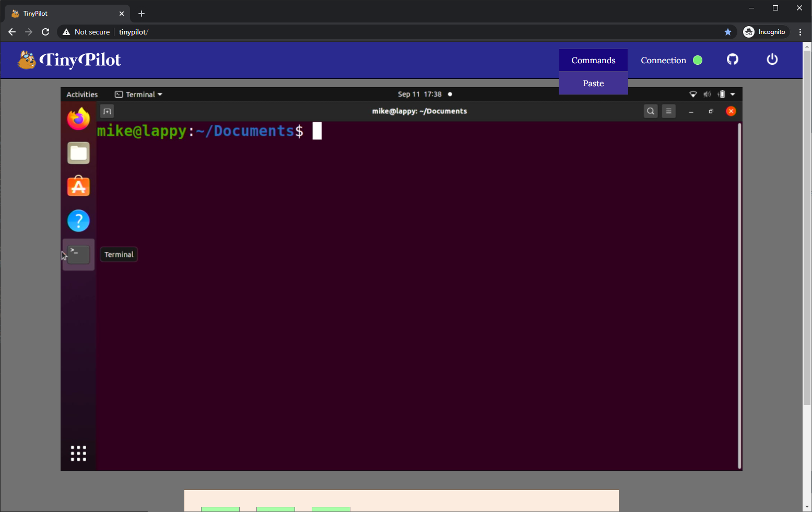
Task: Add a new terminal tab
Action: coord(107,111)
